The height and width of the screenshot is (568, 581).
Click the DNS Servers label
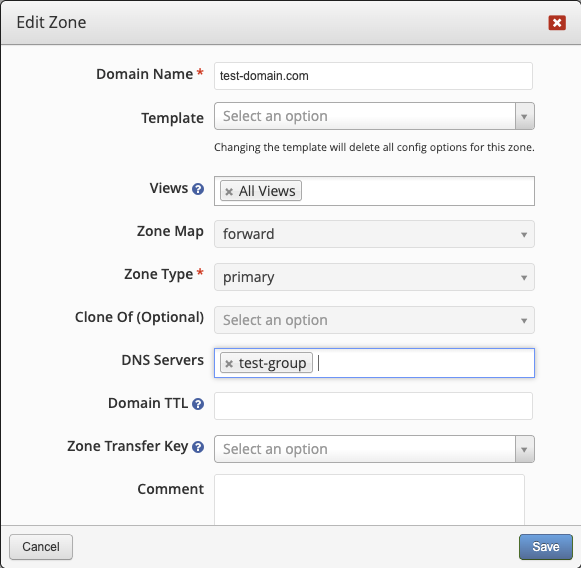tap(163, 360)
